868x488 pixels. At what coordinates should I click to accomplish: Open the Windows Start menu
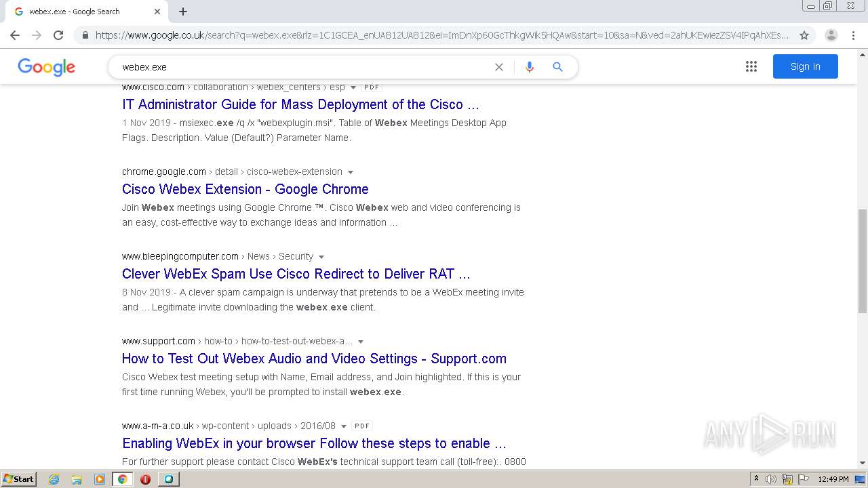point(19,479)
